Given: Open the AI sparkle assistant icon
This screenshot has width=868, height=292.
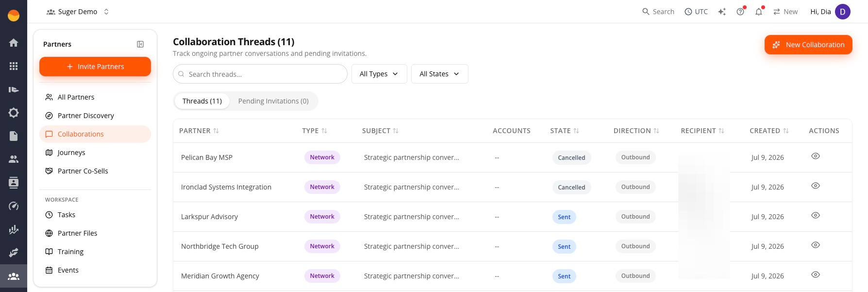Looking at the screenshot, I should pos(722,12).
